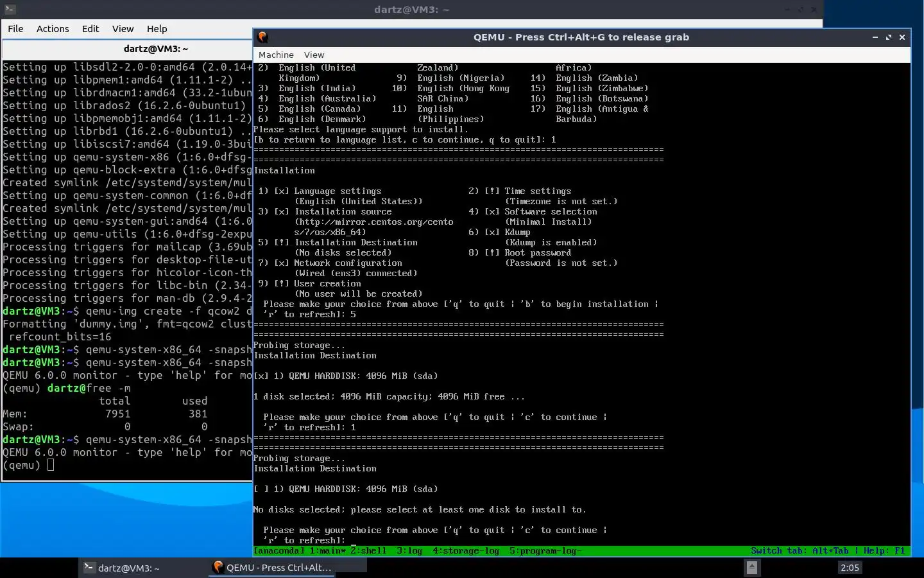Click the QEMU flame icon in the QEMU title bar
Image resolution: width=924 pixels, height=578 pixels.
click(x=262, y=37)
